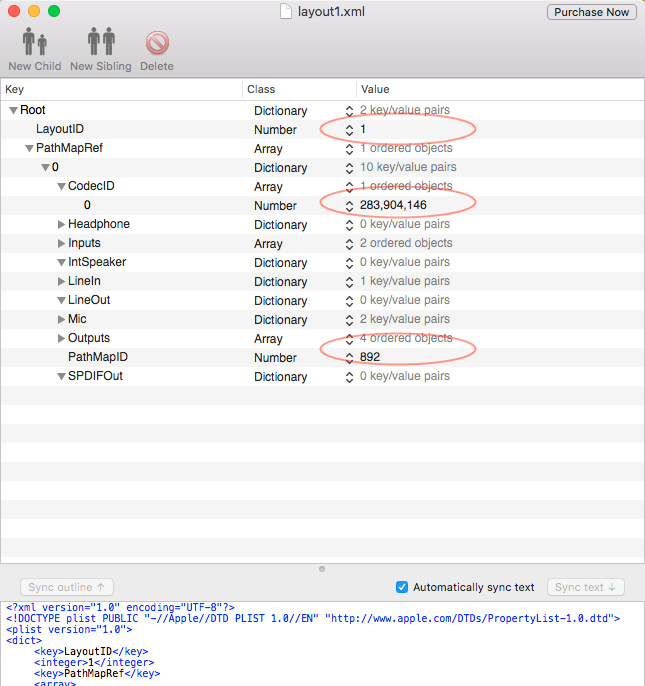This screenshot has height=686, width=645.
Task: Open class stepper for SPDIFOut row
Action: 349,377
